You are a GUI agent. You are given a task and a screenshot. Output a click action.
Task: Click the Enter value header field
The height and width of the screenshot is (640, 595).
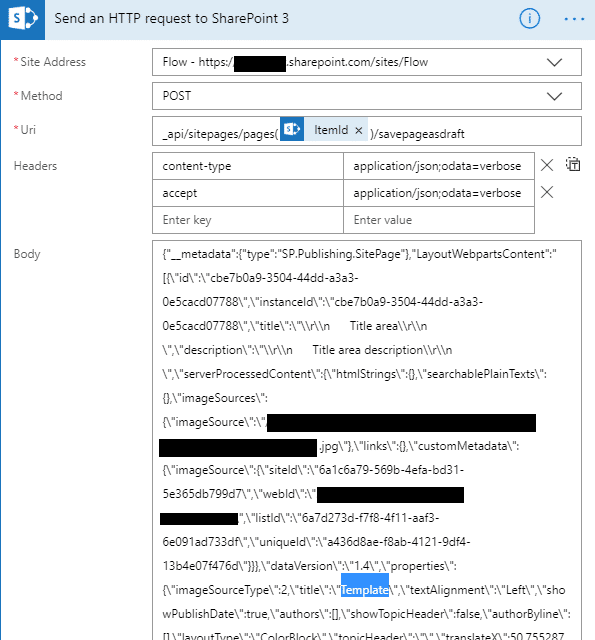(x=439, y=220)
